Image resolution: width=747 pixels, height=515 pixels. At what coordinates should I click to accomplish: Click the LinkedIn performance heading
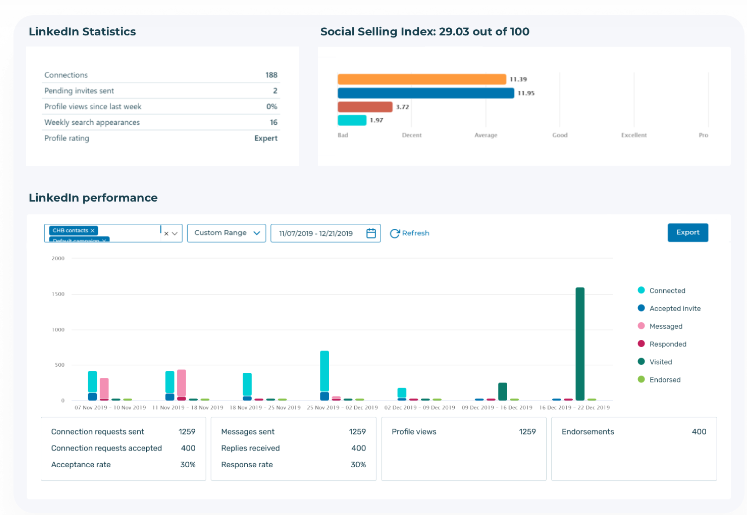93,198
